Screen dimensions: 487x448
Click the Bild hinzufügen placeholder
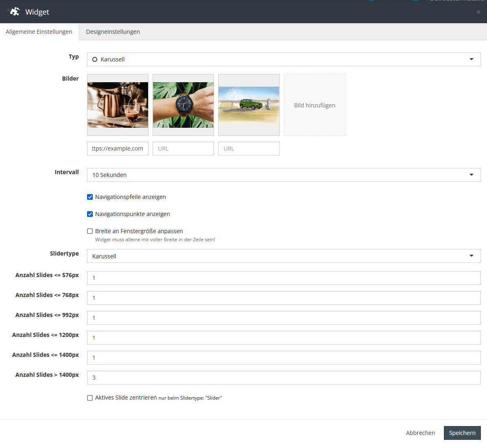[x=314, y=105]
